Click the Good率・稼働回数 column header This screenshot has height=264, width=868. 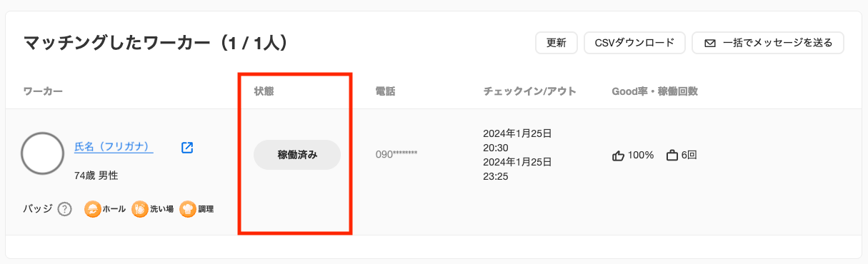point(655,91)
